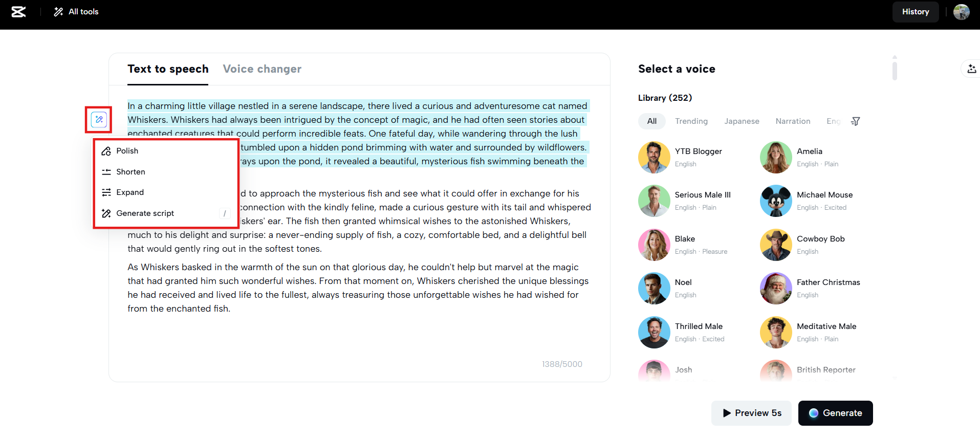Click the CapCut logo icon
980x438 pixels.
pyautogui.click(x=19, y=12)
